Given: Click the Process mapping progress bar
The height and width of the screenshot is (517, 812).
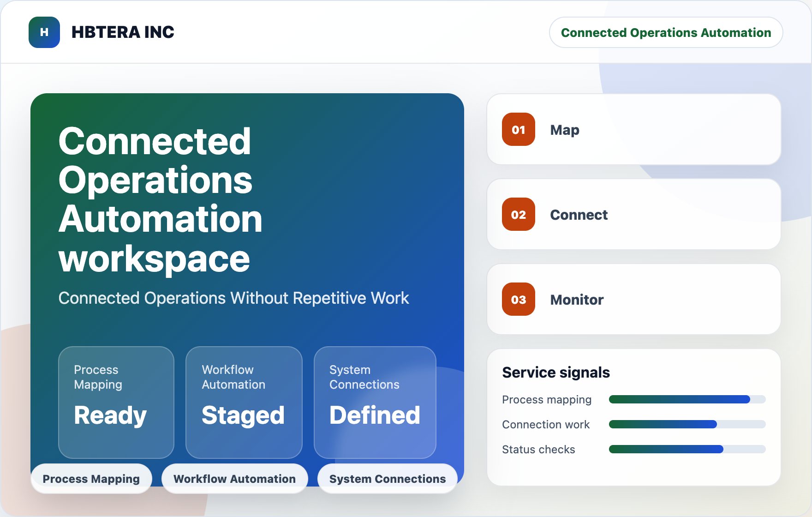Looking at the screenshot, I should coord(687,399).
